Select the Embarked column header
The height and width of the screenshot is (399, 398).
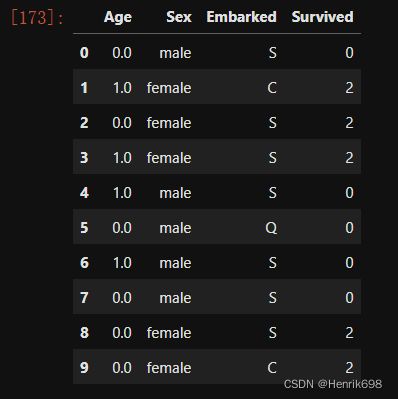[x=242, y=17]
